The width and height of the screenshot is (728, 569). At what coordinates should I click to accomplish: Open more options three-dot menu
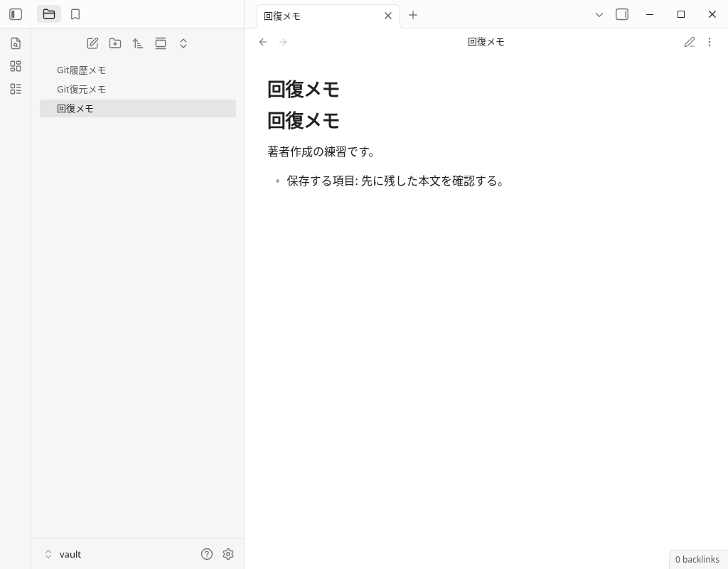click(x=710, y=42)
